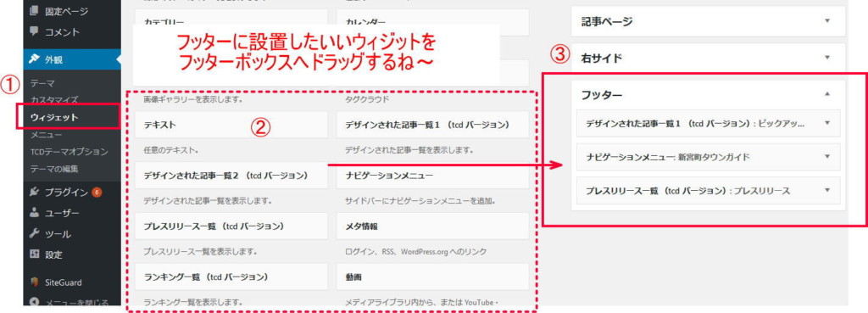The height and width of the screenshot is (313, 868).
Task: Open カスタマイズ in the sidebar
Action: (x=54, y=100)
